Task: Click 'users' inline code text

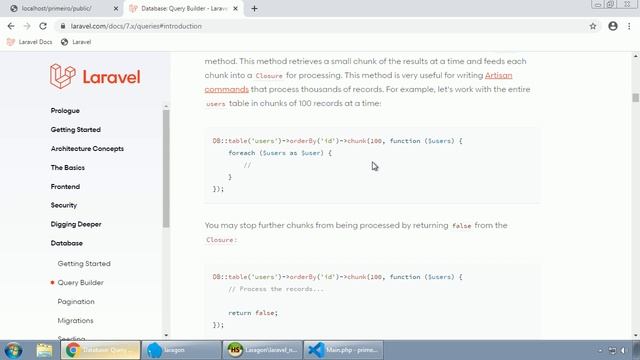Action: coord(216,104)
